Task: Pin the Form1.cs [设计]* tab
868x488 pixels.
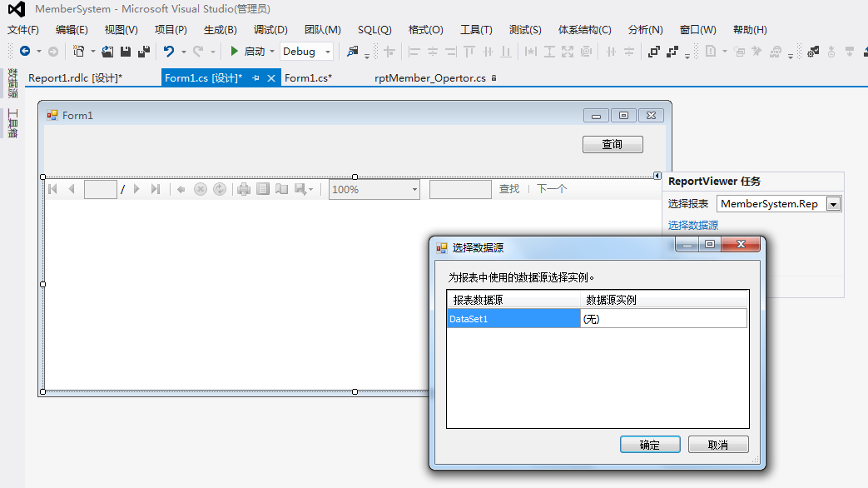Action: [x=255, y=78]
